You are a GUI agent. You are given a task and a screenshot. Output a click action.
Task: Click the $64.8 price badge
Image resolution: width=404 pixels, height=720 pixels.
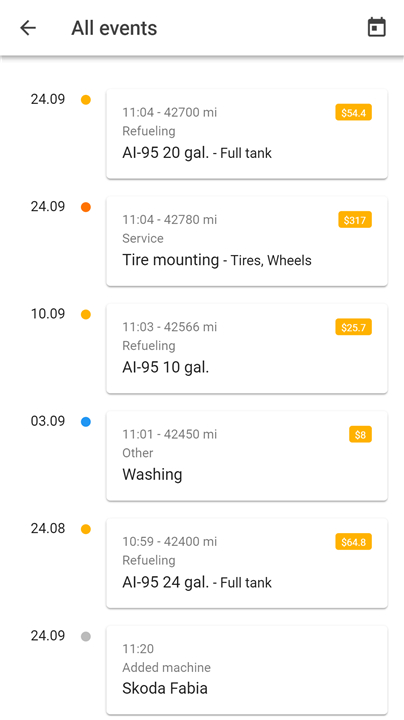pyautogui.click(x=354, y=542)
